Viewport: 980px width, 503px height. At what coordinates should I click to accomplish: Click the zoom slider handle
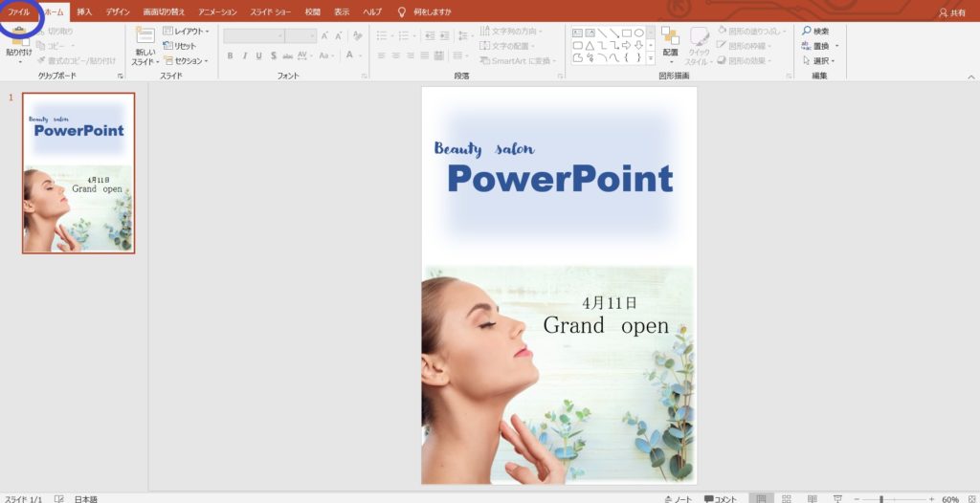click(x=881, y=499)
